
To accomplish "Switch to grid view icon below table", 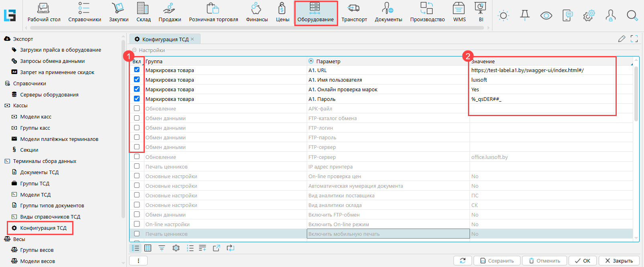I will point(148,248).
